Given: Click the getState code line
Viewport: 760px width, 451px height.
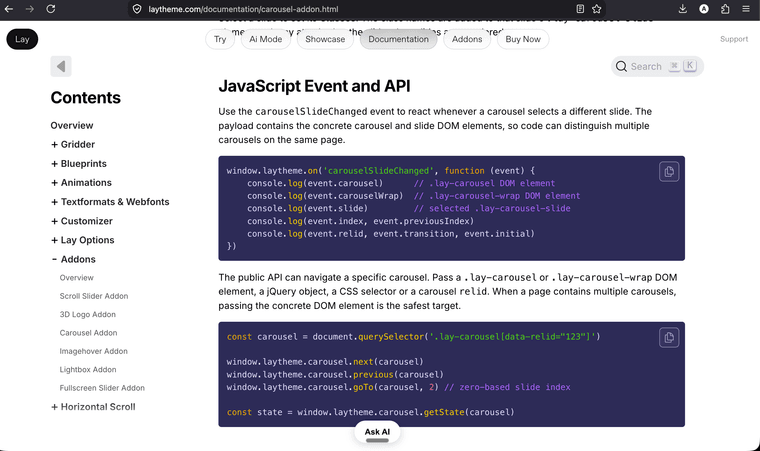Looking at the screenshot, I should (x=370, y=412).
